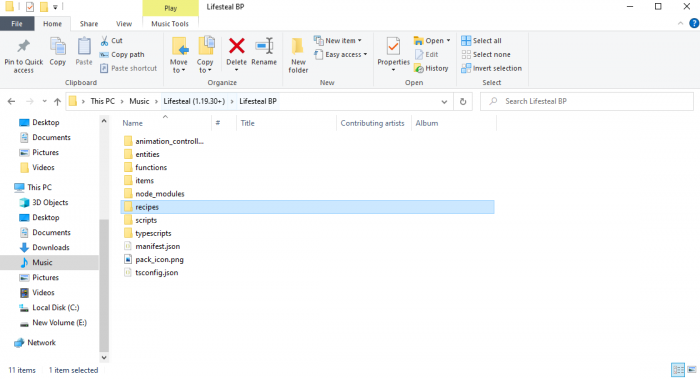
Task: Click This PC in the breadcrumb path
Action: 102,101
